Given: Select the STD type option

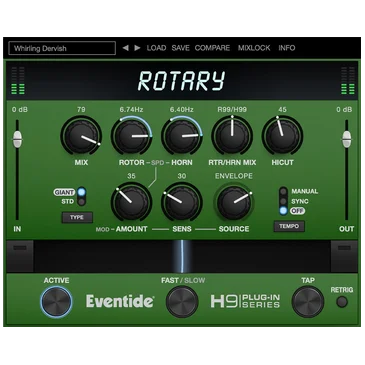Looking at the screenshot, I should pyautogui.click(x=81, y=202).
